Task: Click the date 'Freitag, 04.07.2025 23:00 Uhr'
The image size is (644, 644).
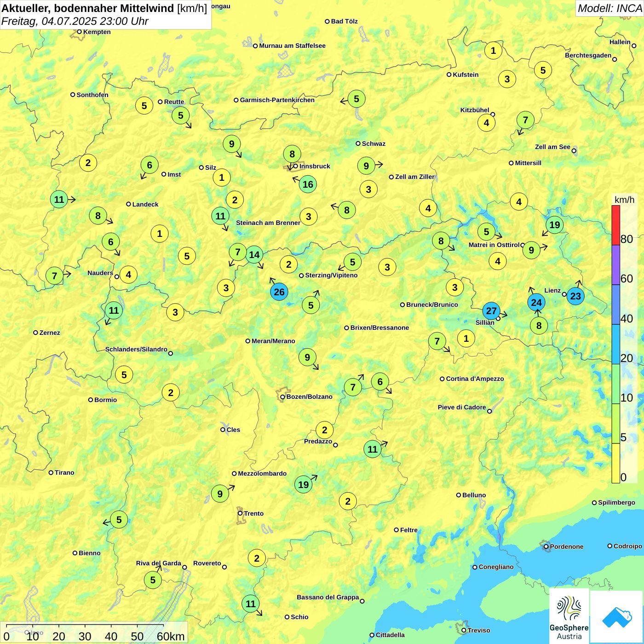Action: click(75, 21)
